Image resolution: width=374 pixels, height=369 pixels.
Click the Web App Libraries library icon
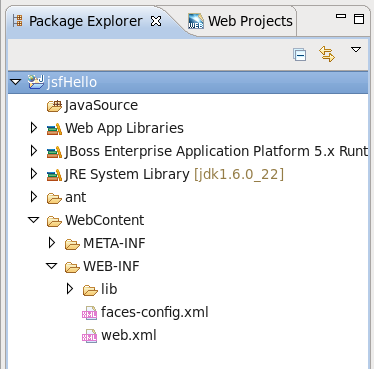54,129
